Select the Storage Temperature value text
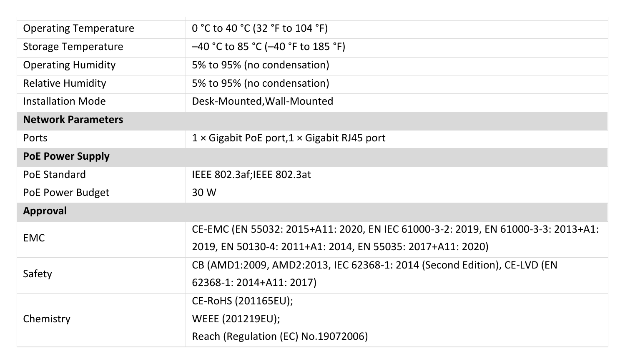Image resolution: width=625 pixels, height=364 pixels. [x=269, y=47]
